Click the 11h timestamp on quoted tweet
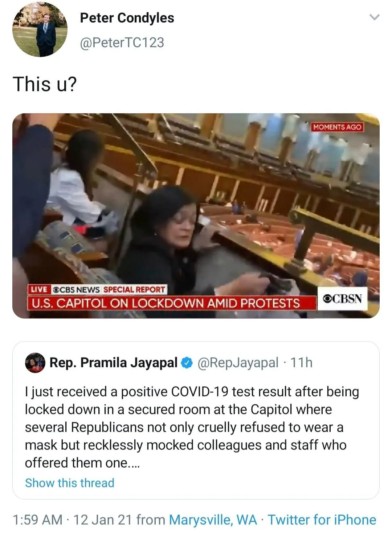The image size is (392, 533). pos(302,363)
